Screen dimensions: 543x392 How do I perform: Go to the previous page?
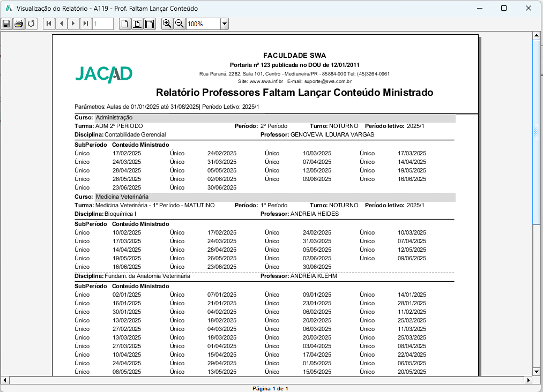click(x=61, y=24)
